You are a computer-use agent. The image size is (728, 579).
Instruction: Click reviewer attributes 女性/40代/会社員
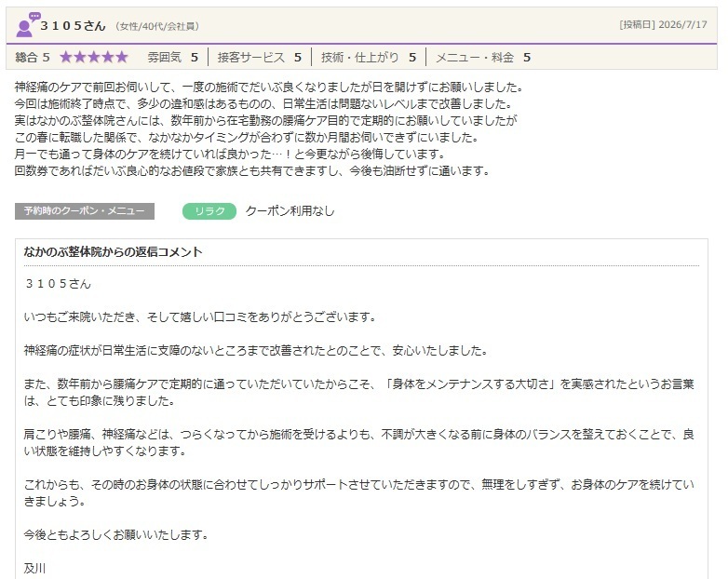pos(158,26)
